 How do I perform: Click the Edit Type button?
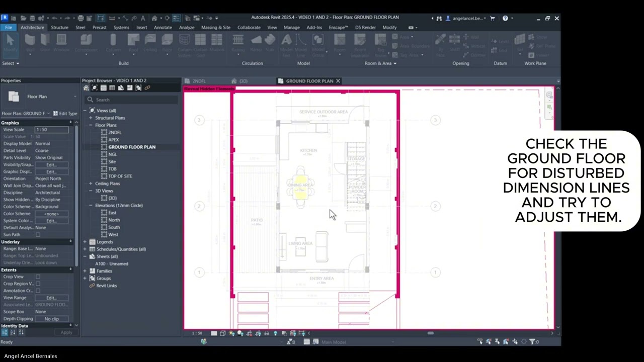(65, 113)
